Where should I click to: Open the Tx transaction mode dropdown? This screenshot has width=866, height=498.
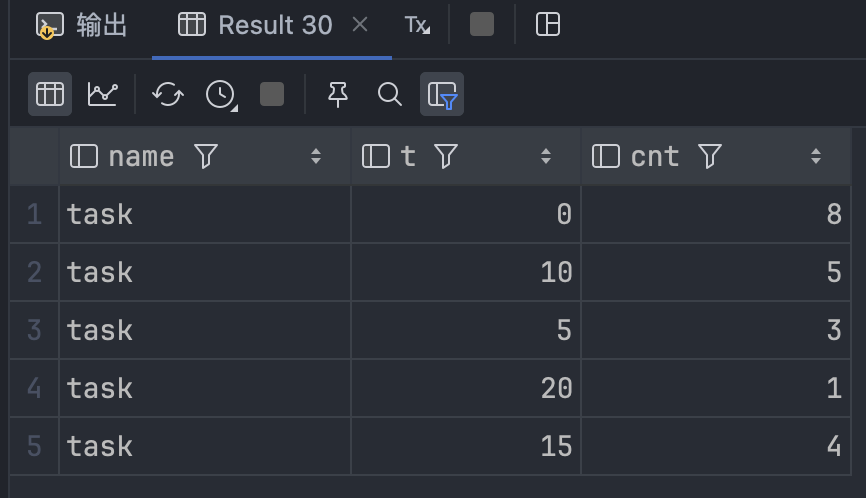click(x=417, y=25)
